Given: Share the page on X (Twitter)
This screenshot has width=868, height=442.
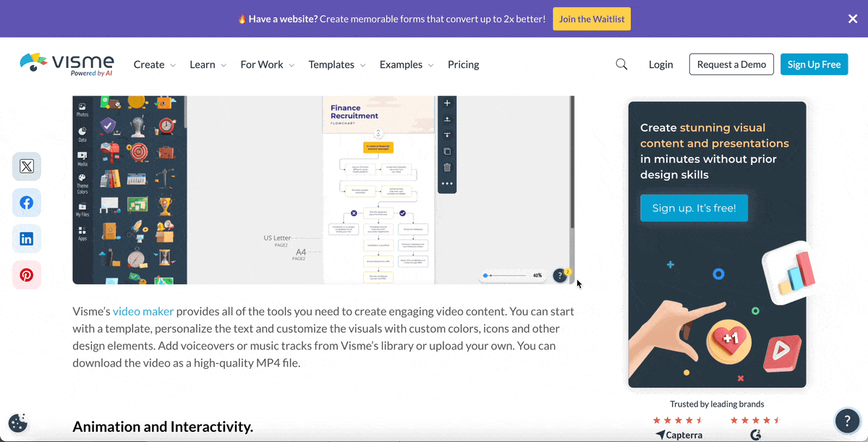Looking at the screenshot, I should [27, 166].
